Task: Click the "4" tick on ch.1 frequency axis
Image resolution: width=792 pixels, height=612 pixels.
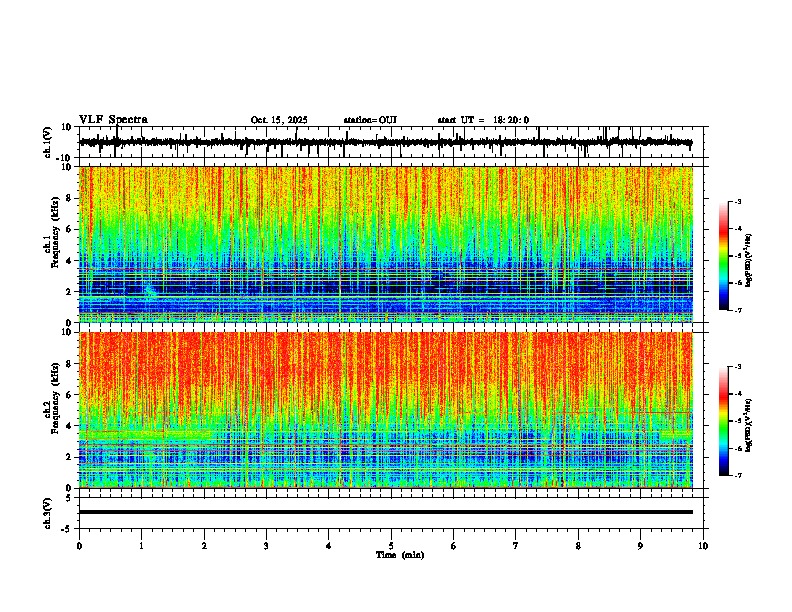Action: [69, 261]
